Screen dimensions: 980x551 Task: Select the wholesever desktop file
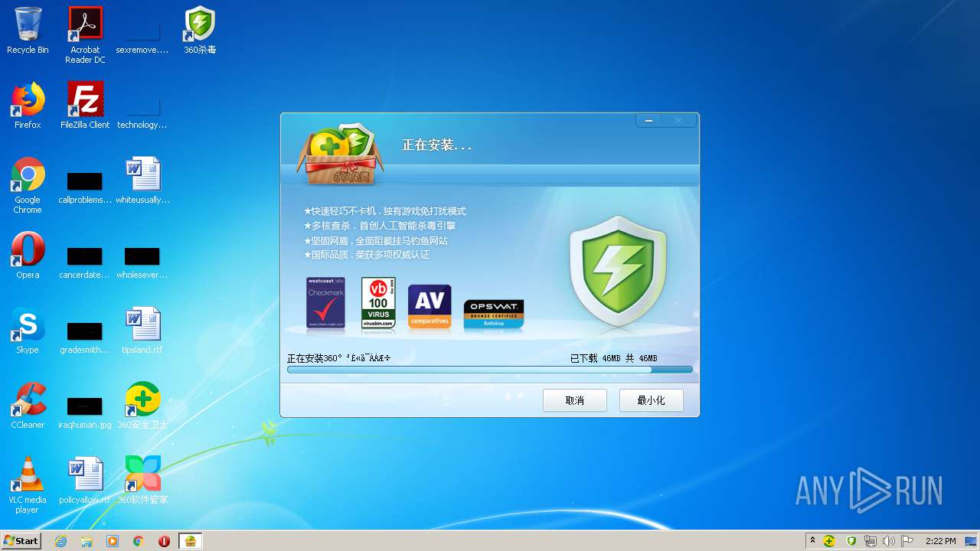coord(142,262)
